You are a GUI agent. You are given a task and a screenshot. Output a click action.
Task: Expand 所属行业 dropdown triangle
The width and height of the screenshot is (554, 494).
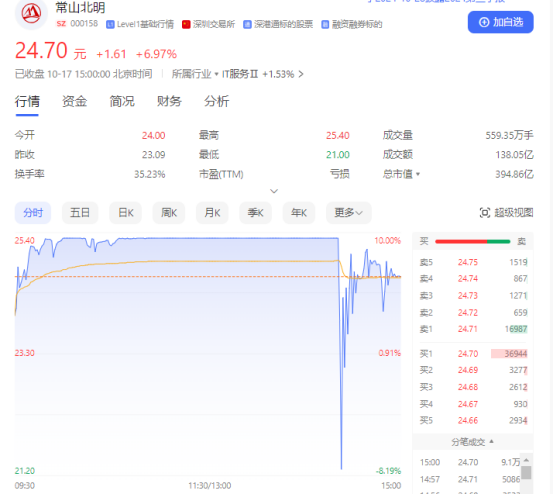(x=217, y=74)
